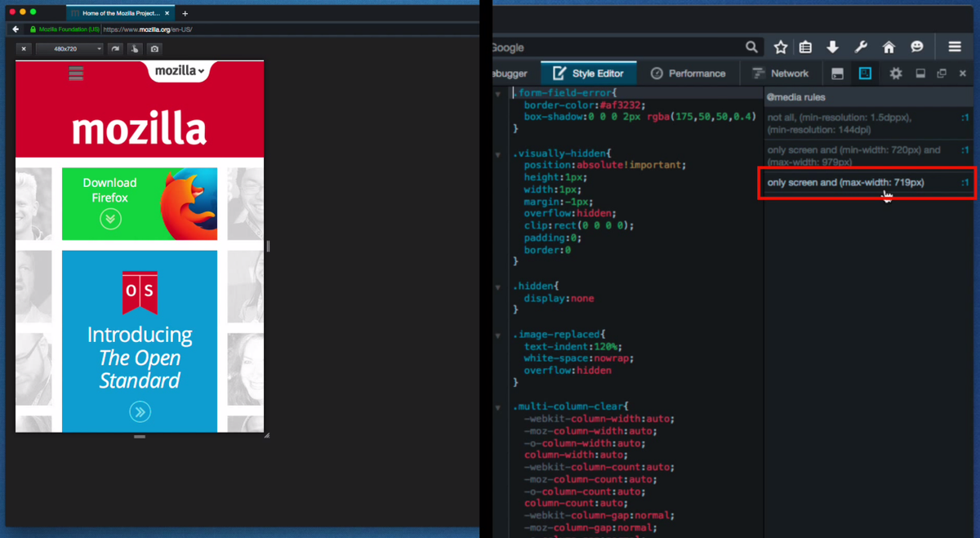Close the developer tools panel
Screen dimensions: 980x538
pos(963,73)
